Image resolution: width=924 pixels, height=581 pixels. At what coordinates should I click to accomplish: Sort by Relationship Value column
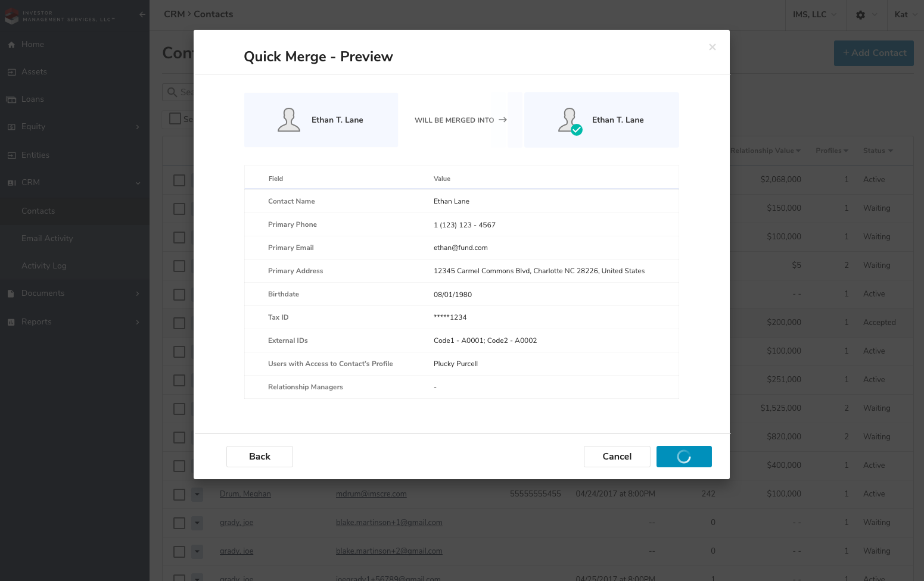[x=766, y=151]
